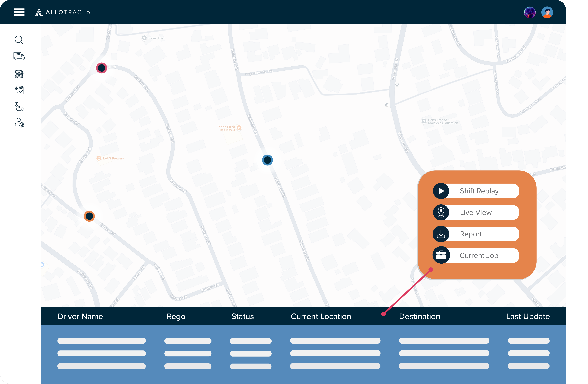Sort by Status column header
The height and width of the screenshot is (384, 588).
pyautogui.click(x=243, y=316)
